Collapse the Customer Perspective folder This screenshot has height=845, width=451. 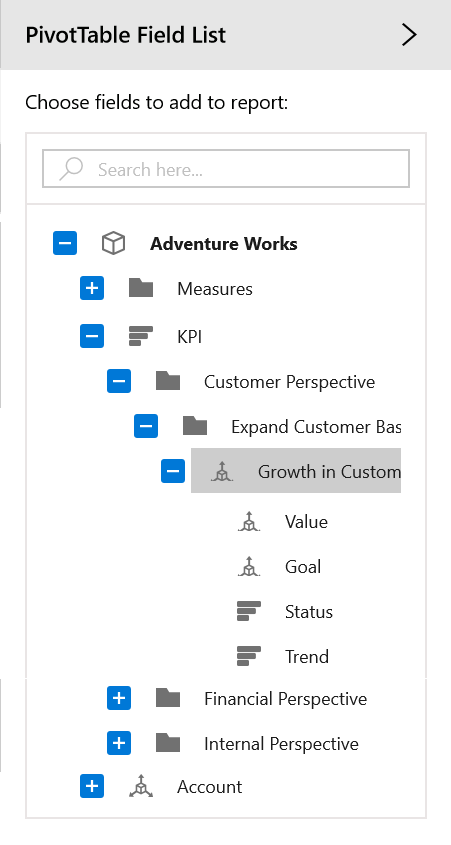tap(119, 382)
